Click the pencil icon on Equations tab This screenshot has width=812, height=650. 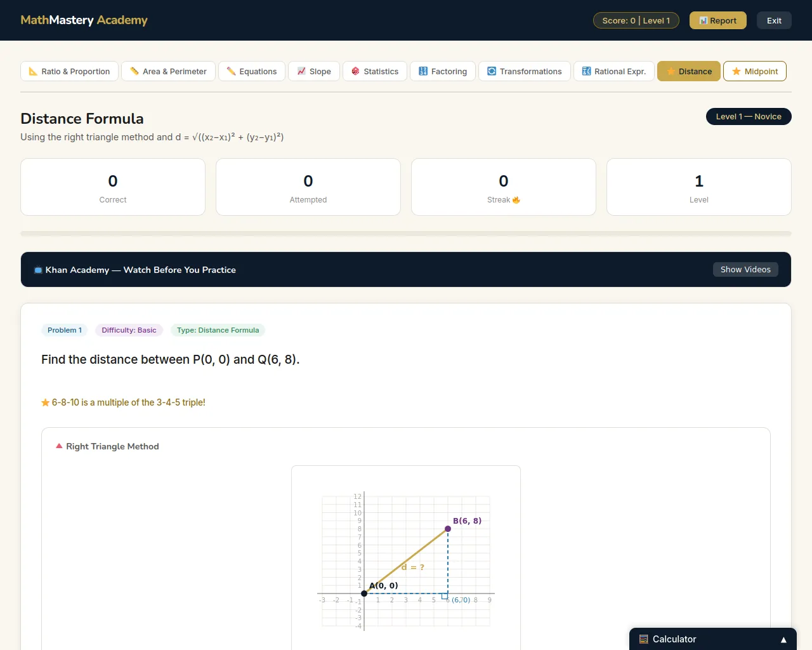click(x=231, y=71)
